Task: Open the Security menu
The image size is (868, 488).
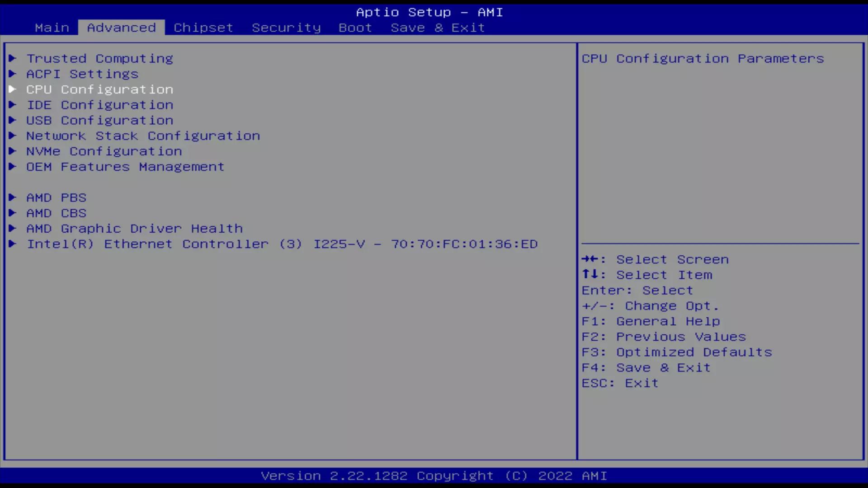Action: (x=286, y=28)
